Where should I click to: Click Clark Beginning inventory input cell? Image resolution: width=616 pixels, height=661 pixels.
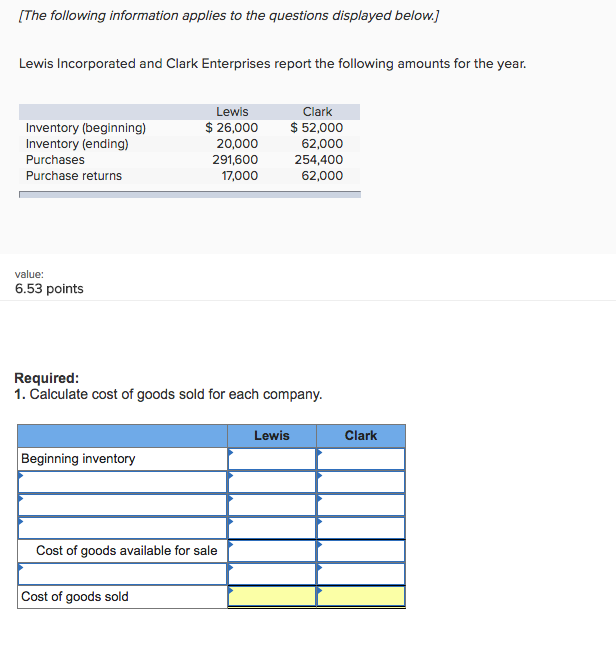tap(361, 459)
